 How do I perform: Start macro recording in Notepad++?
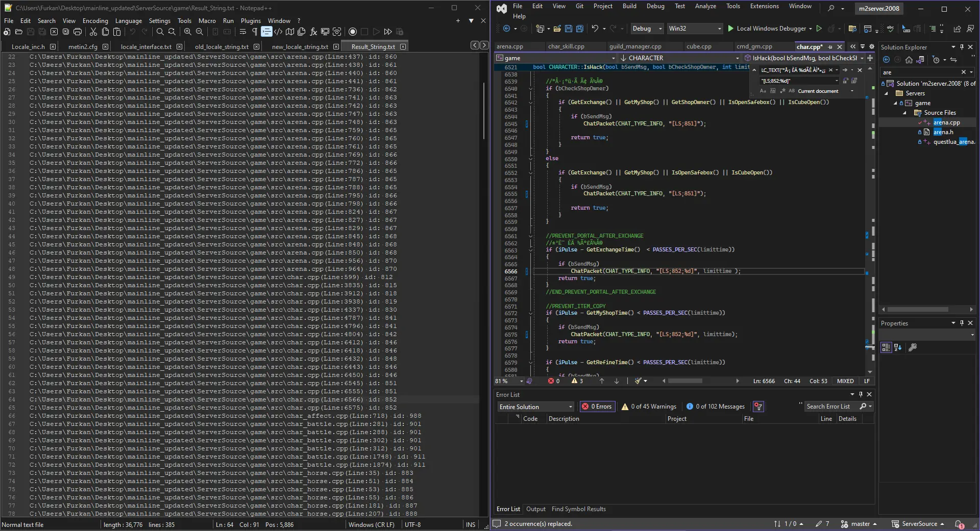[352, 32]
